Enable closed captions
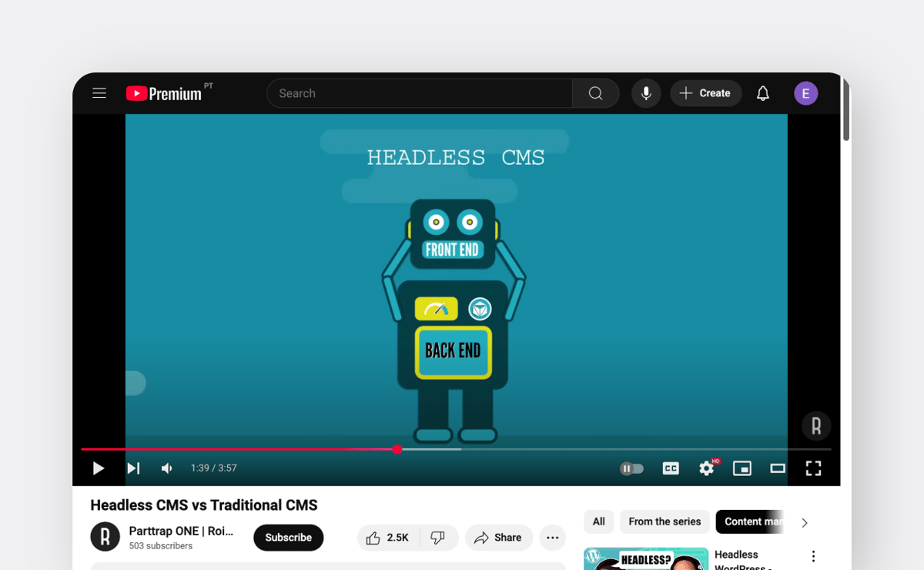 (671, 468)
